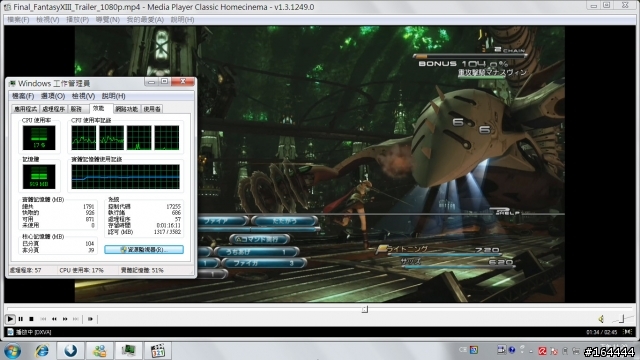Pause the video playback

coord(21,319)
